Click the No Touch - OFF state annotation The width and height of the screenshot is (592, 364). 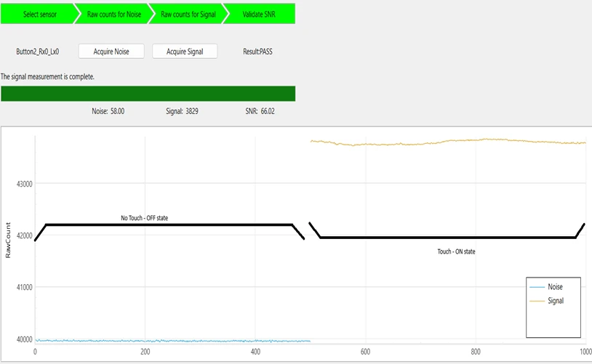[x=149, y=218]
